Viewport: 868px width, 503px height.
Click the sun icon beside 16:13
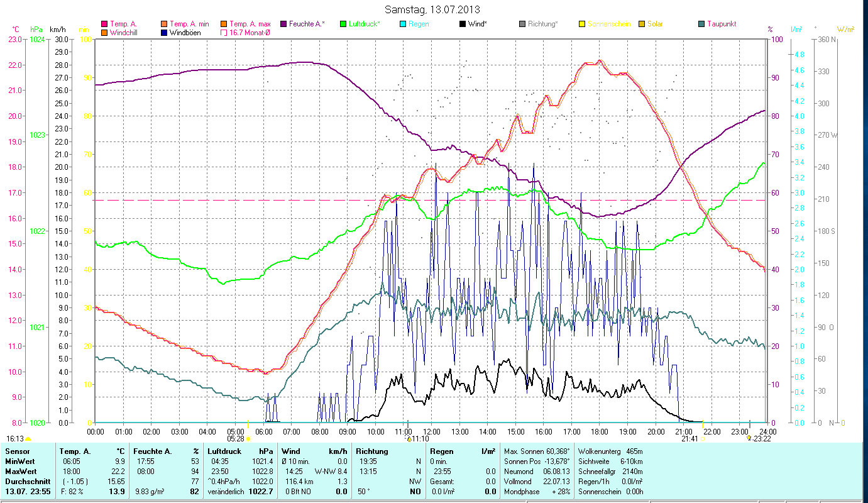tap(28, 439)
